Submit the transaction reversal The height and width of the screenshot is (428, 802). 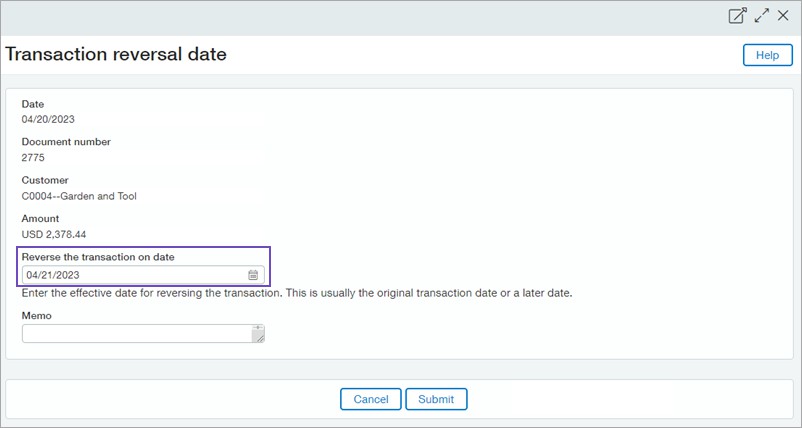pos(436,399)
